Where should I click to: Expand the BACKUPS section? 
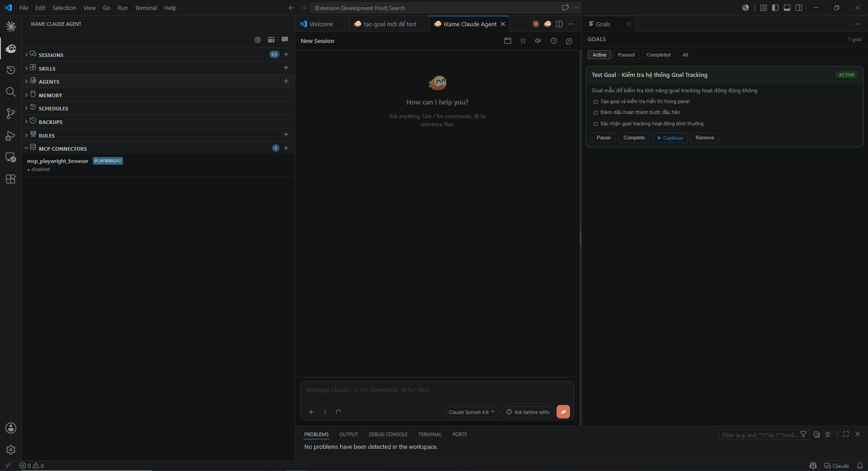[158, 122]
